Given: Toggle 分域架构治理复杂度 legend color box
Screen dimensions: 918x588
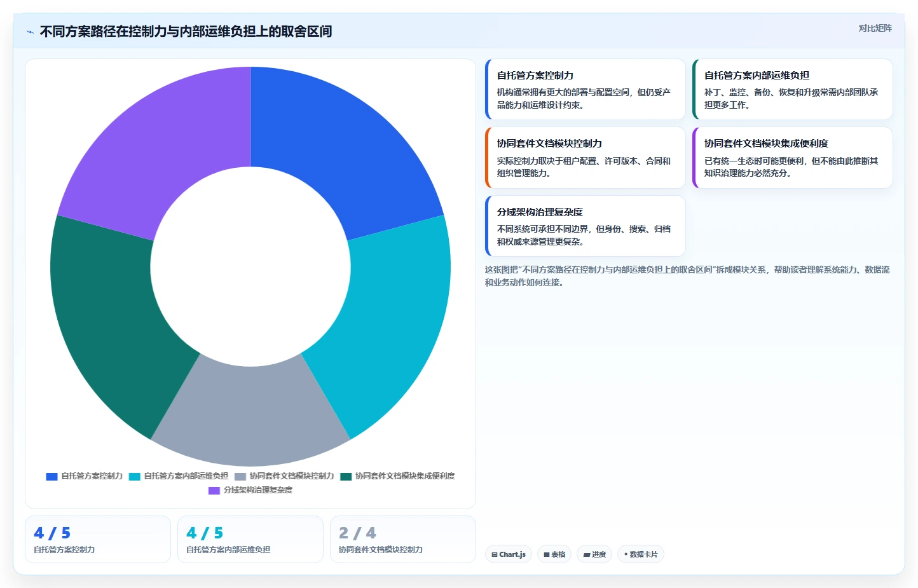Looking at the screenshot, I should (x=214, y=490).
